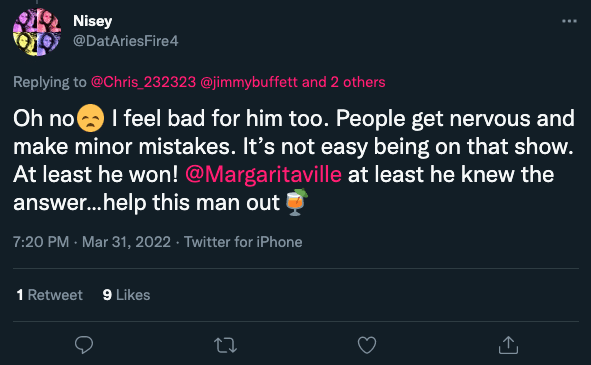
Task: Open the share tweet icon
Action: coord(508,345)
